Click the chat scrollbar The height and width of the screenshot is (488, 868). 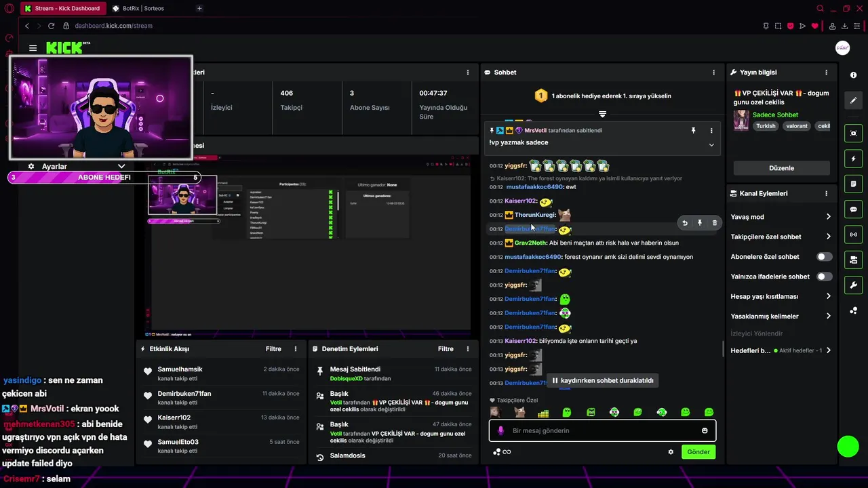[722, 350]
